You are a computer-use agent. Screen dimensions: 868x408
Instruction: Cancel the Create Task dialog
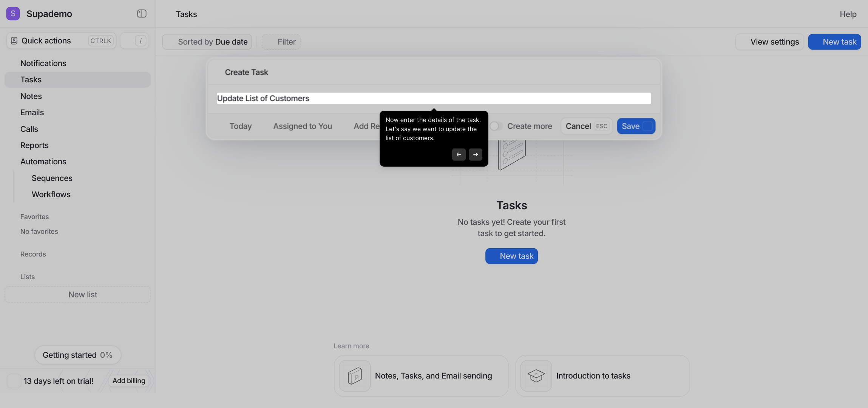[x=587, y=126]
